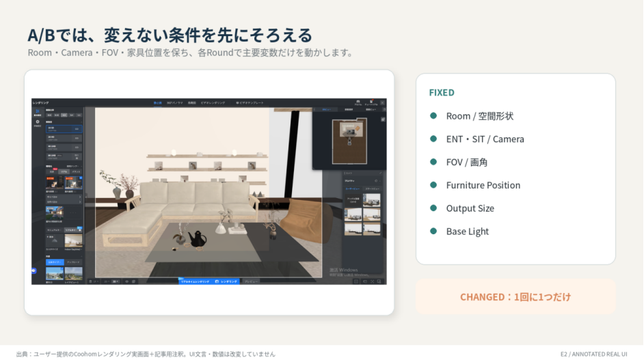Collapse the properties panel on the right

point(380,181)
